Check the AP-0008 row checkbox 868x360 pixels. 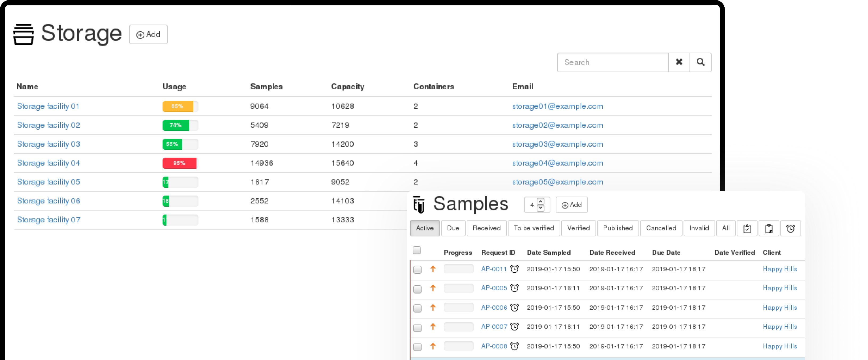click(x=417, y=347)
